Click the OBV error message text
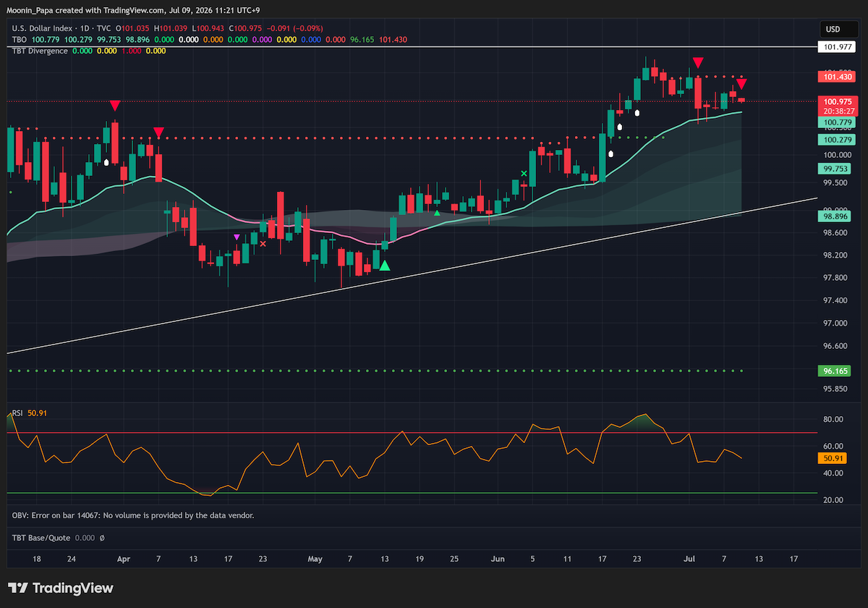This screenshot has width=868, height=608. [133, 515]
